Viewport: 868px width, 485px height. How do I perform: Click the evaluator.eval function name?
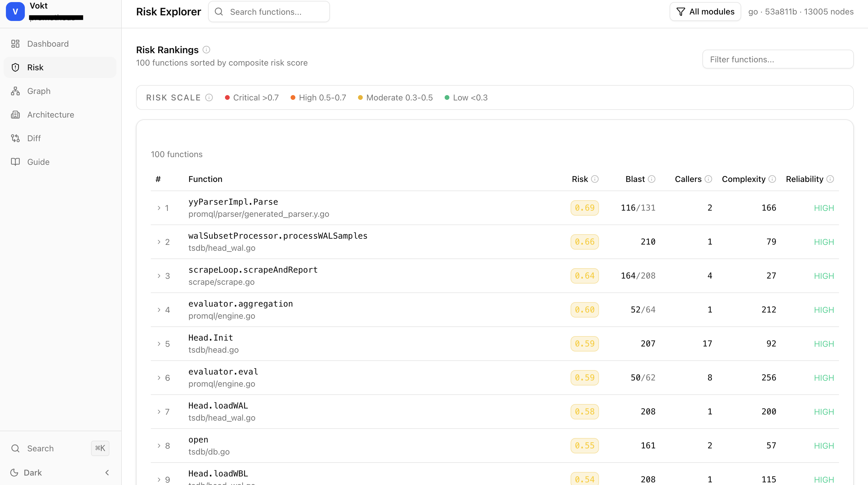(223, 372)
